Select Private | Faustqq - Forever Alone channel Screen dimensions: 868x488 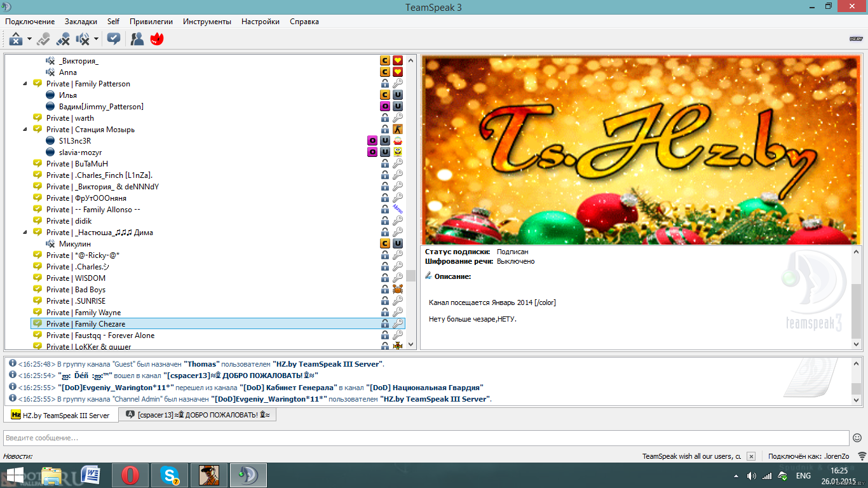click(x=100, y=335)
